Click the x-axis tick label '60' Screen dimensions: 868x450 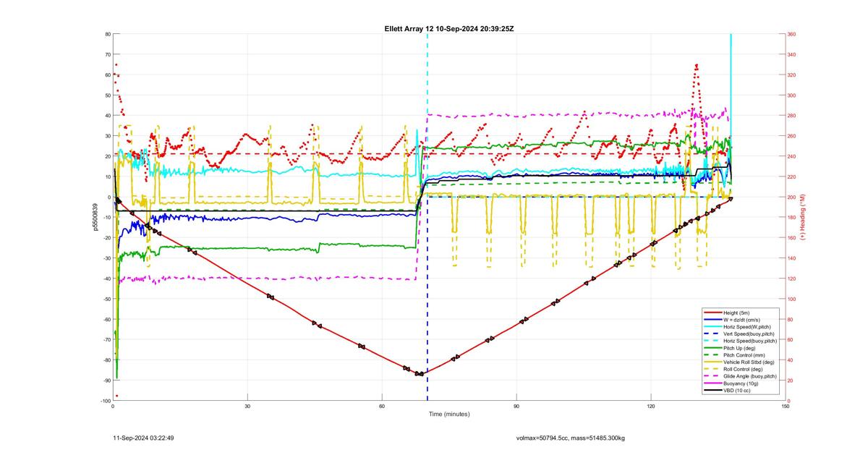pos(382,406)
